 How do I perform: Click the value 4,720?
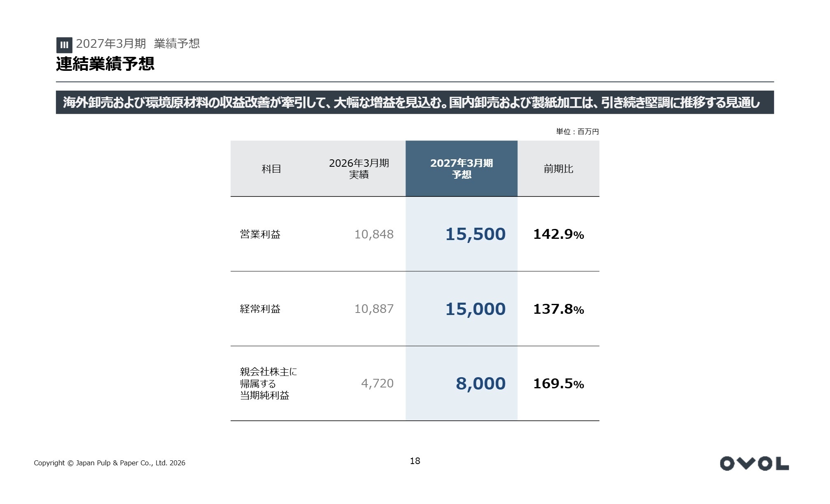377,383
